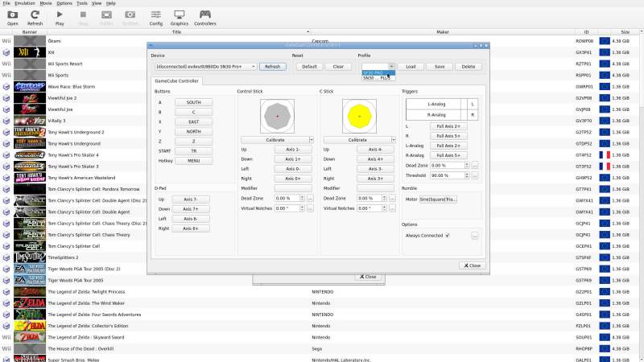Click the GameCube icon beside Wave Race: Blue Storm
644x362 pixels.
point(6,87)
